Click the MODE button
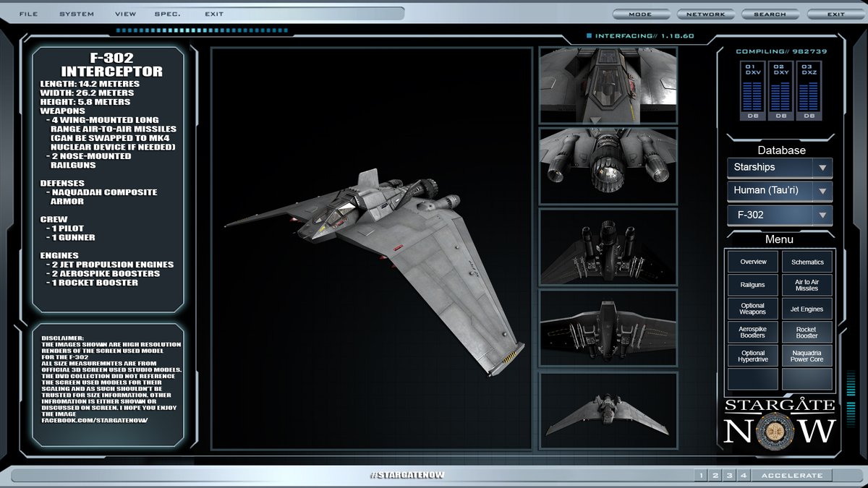Image resolution: width=868 pixels, height=488 pixels. pyautogui.click(x=640, y=14)
